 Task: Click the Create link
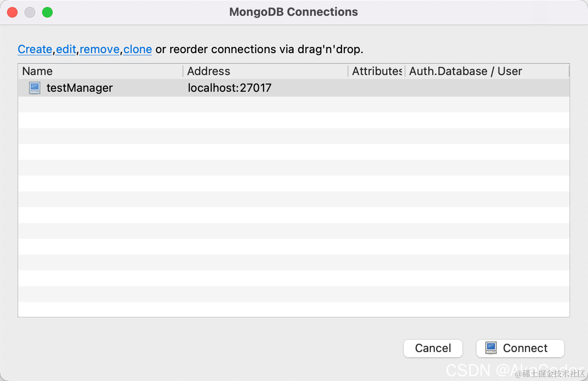(x=35, y=50)
